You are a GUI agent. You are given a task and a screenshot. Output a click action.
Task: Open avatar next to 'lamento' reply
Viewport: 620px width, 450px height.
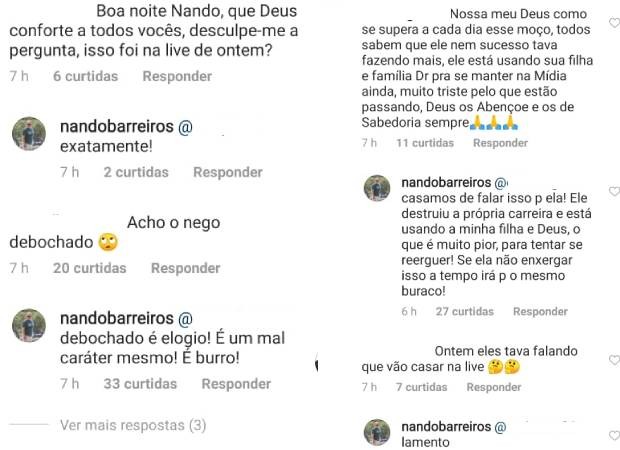pyautogui.click(x=377, y=432)
